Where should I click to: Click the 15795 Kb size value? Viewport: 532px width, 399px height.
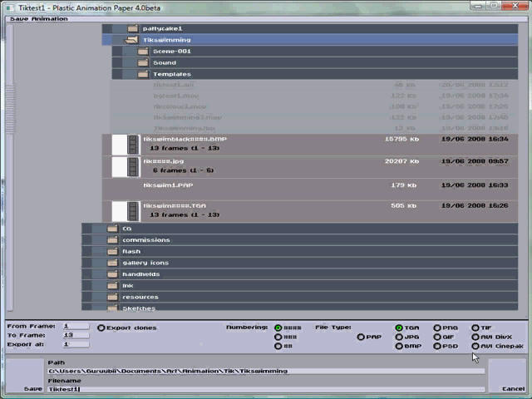click(x=401, y=139)
